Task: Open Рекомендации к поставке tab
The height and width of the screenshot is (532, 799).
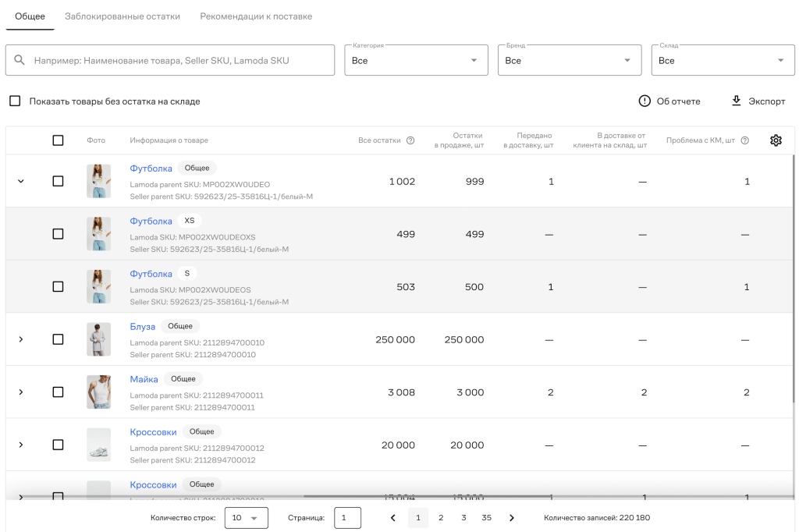Action: coord(256,16)
